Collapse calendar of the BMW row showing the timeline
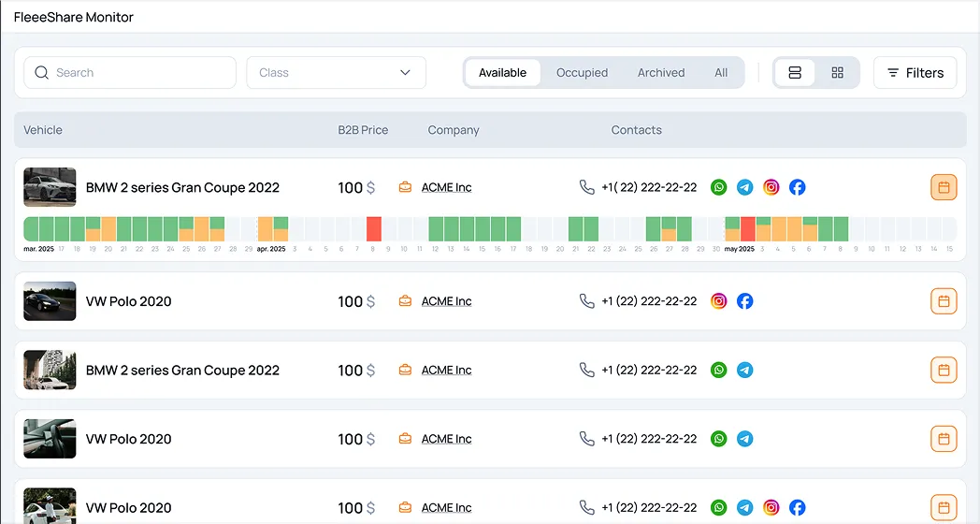 (x=944, y=187)
